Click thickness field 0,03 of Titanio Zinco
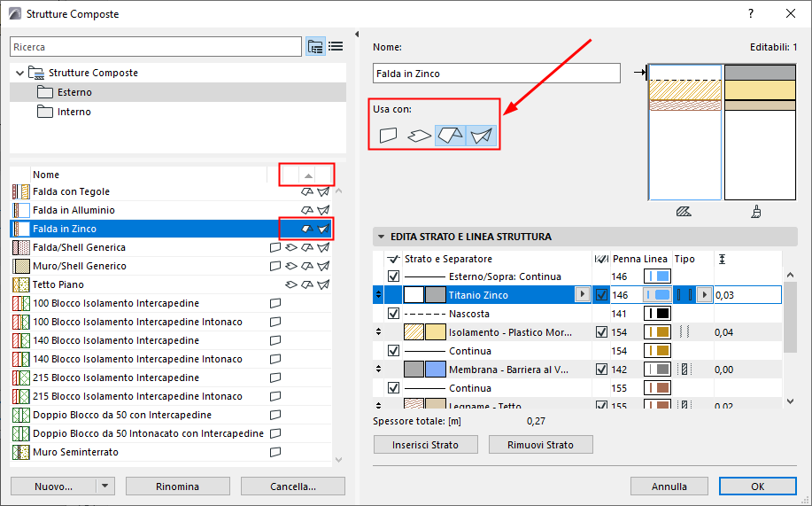 coord(747,295)
